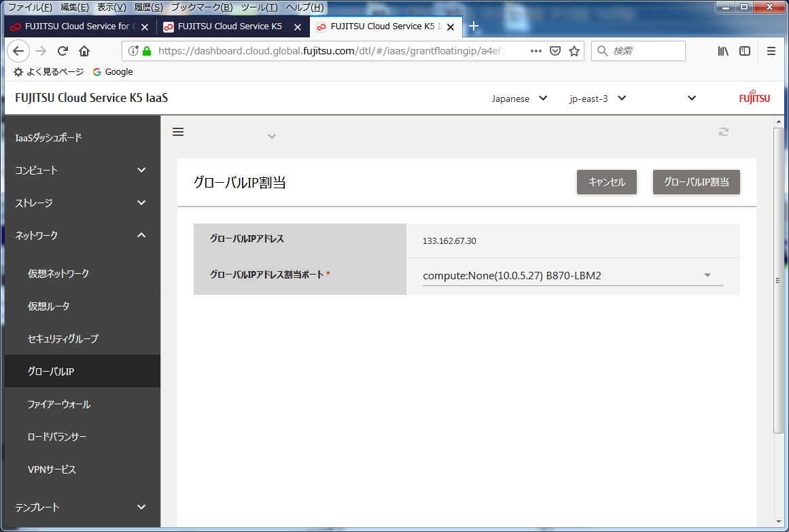The height and width of the screenshot is (532, 789).
Task: Open a new browser tab
Action: point(474,26)
